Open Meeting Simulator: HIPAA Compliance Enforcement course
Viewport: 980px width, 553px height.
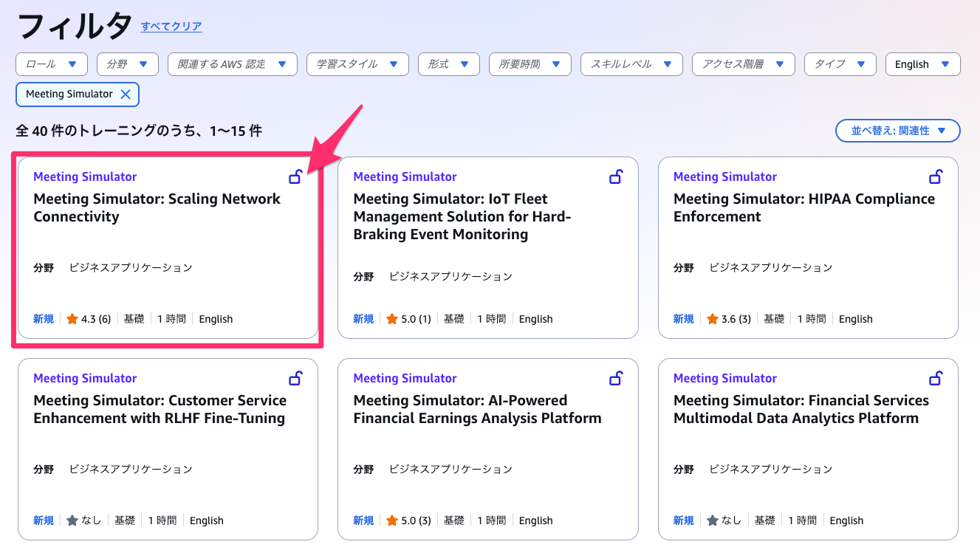[803, 207]
